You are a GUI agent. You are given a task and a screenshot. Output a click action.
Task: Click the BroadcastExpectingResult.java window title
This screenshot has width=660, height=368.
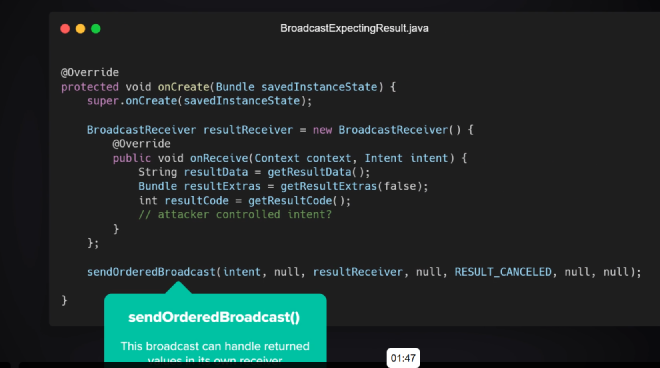354,28
